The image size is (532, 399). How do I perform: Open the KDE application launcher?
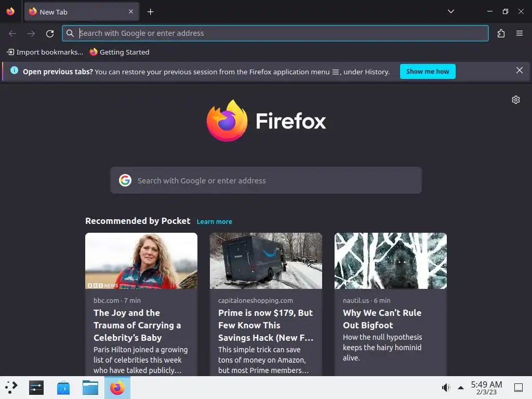point(11,388)
